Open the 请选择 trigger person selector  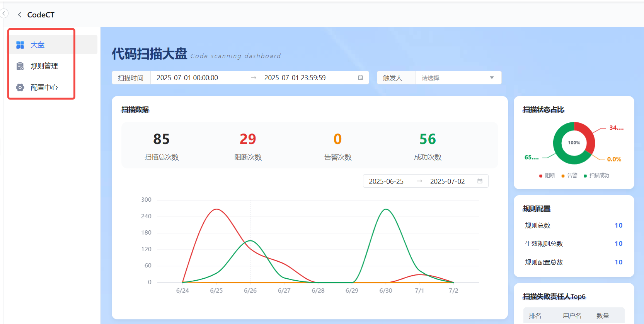(x=452, y=78)
